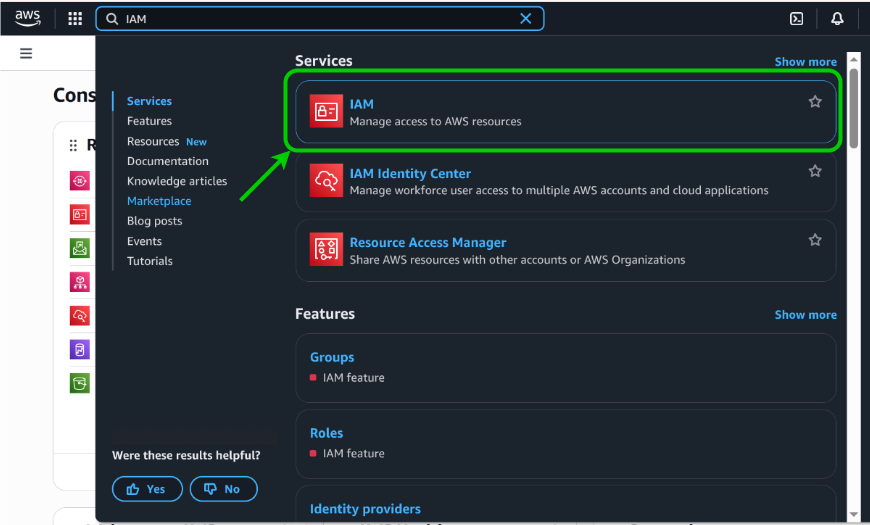Click the first pink recently visited icon

[80, 181]
